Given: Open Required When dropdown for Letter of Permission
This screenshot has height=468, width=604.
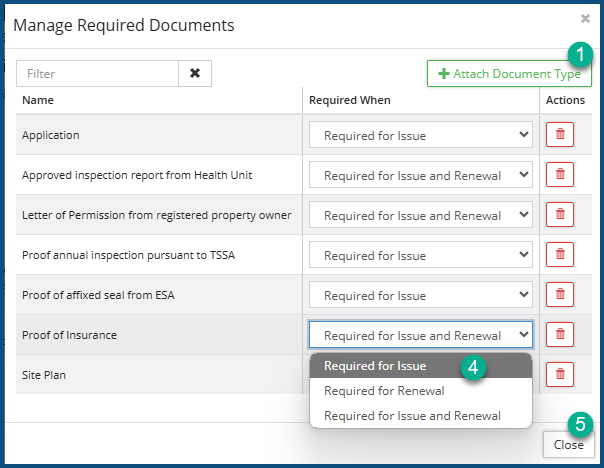Looking at the screenshot, I should [x=420, y=215].
